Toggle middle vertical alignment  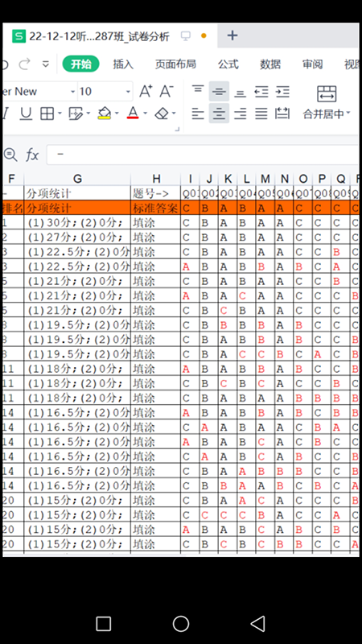pos(219,91)
